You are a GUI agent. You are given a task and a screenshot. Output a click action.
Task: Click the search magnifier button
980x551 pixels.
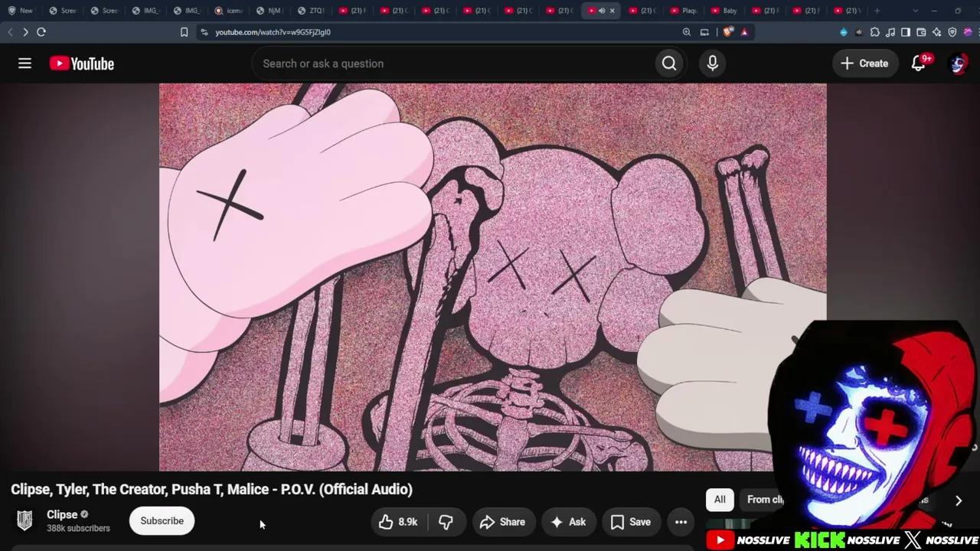(669, 64)
